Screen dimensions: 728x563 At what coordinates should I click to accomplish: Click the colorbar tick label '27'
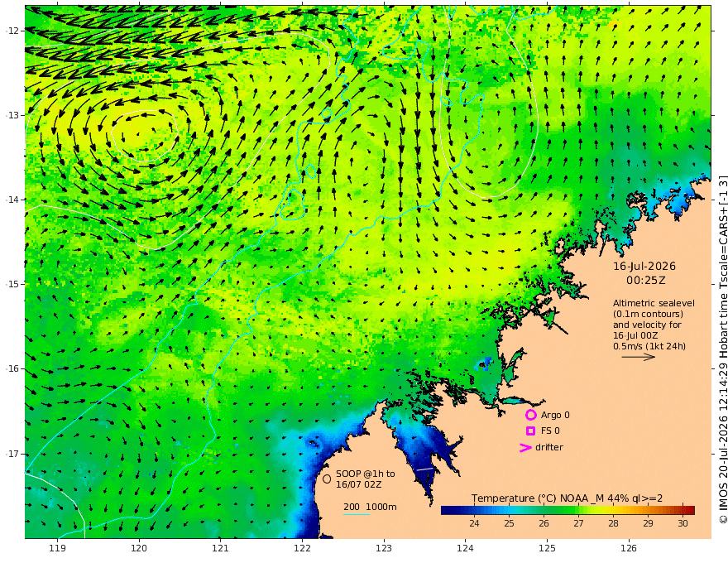click(578, 523)
